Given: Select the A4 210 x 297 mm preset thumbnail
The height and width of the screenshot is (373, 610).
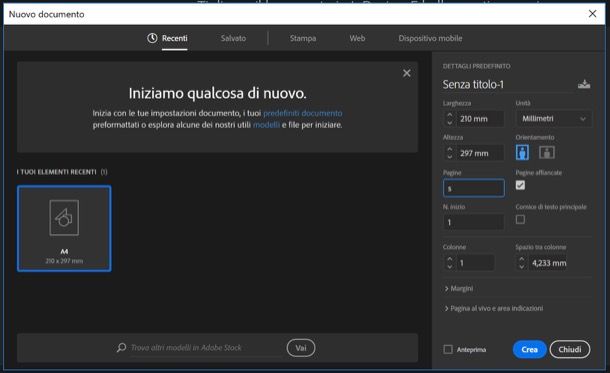Looking at the screenshot, I should pyautogui.click(x=64, y=228).
